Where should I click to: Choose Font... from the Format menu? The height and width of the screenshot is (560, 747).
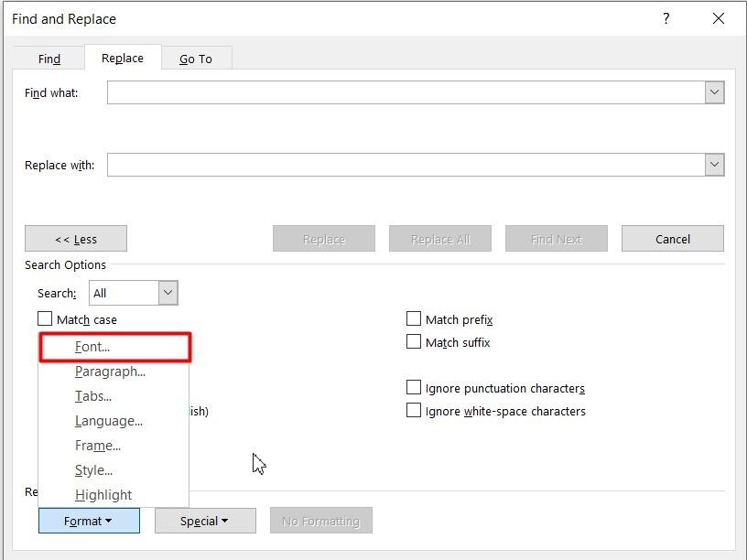pos(92,347)
